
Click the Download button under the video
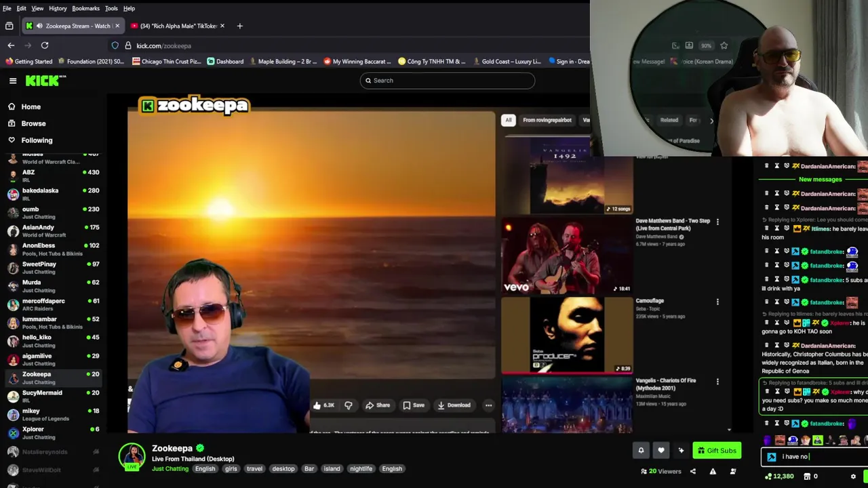pyautogui.click(x=454, y=405)
